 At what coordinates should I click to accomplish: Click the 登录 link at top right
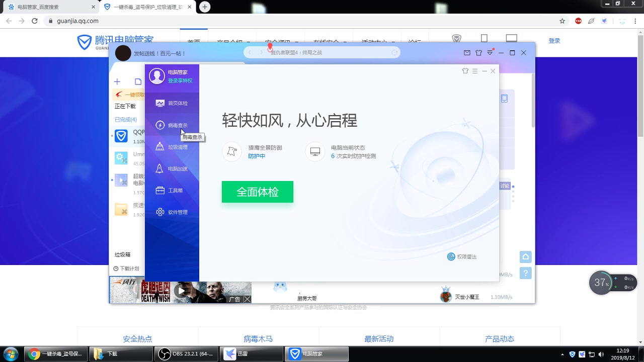click(554, 40)
